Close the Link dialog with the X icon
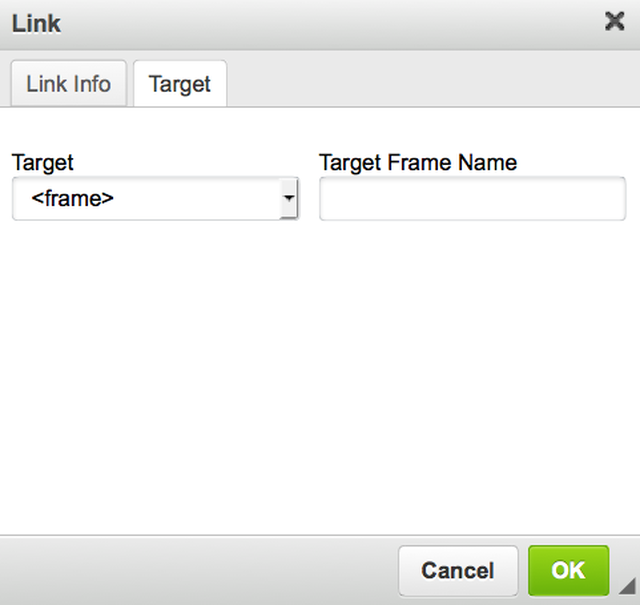 point(615,22)
